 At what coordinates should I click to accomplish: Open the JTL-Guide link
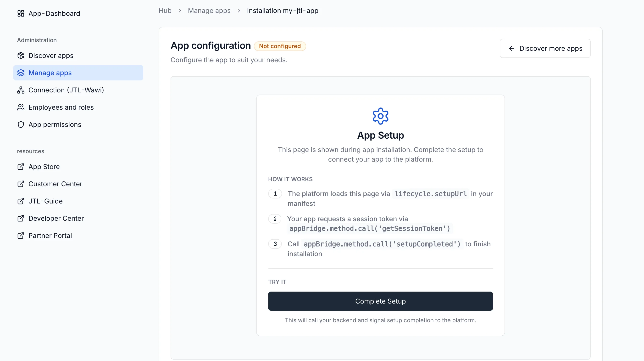[x=78, y=201]
